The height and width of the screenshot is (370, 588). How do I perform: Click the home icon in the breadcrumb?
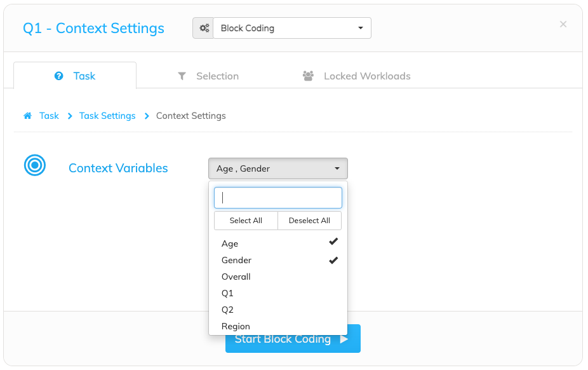28,116
